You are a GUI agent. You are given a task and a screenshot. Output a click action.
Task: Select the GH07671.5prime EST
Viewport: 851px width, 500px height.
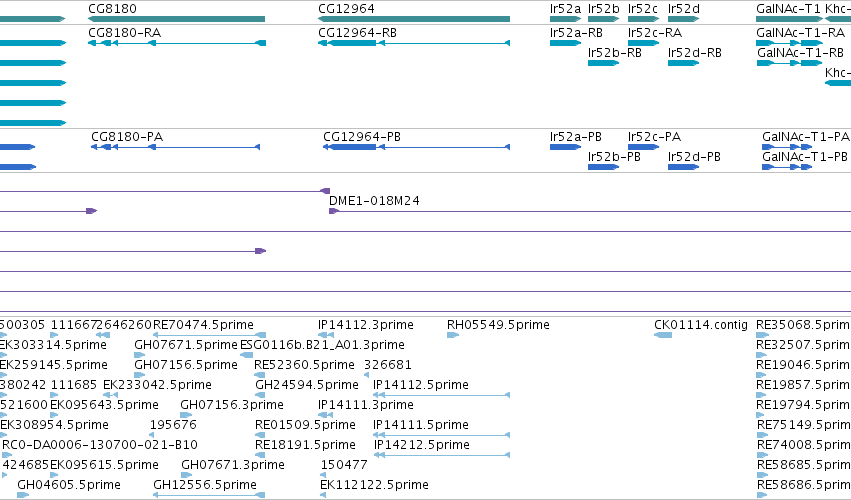(139, 355)
